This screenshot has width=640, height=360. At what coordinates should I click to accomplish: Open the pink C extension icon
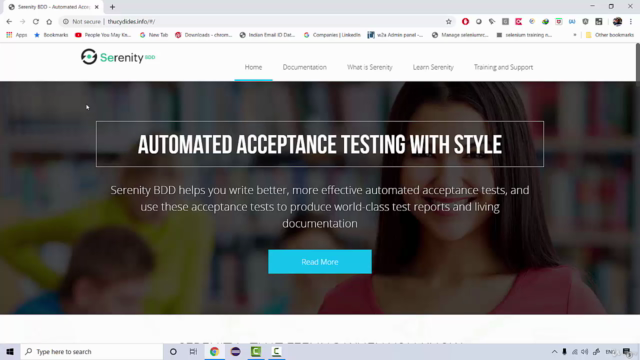518,22
